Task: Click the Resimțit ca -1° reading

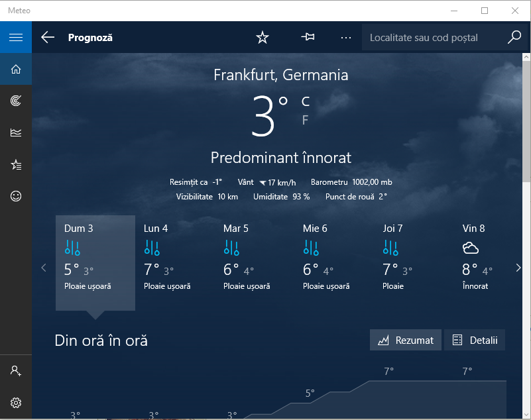Action: [196, 182]
